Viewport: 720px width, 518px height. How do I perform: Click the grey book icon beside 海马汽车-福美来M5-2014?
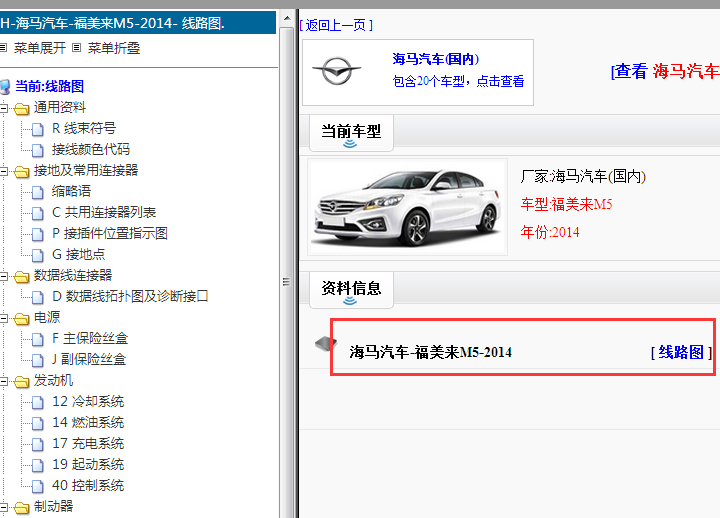coord(326,343)
